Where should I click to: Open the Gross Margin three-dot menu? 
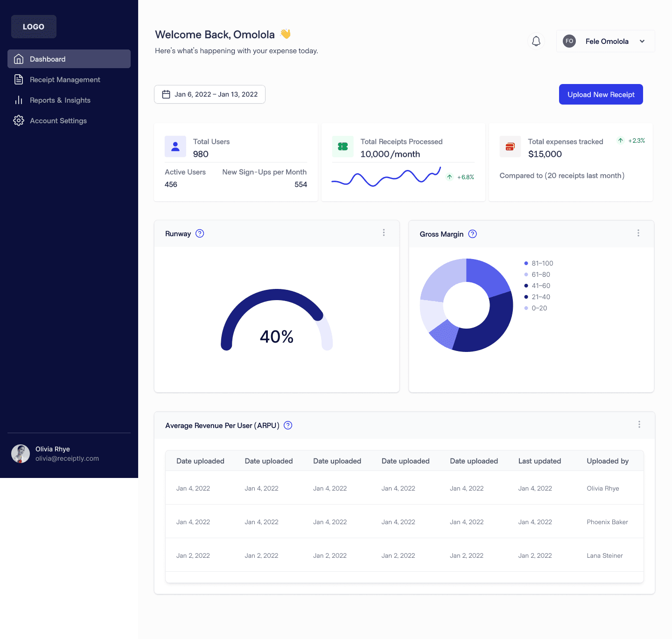pos(638,233)
